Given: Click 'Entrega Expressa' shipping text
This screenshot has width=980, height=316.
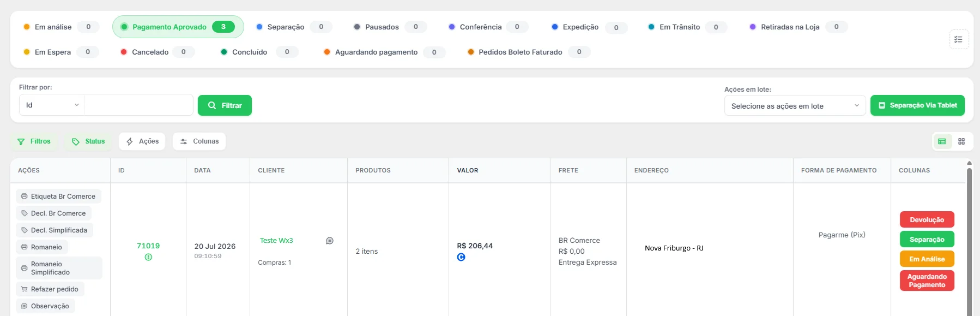Looking at the screenshot, I should click(588, 263).
